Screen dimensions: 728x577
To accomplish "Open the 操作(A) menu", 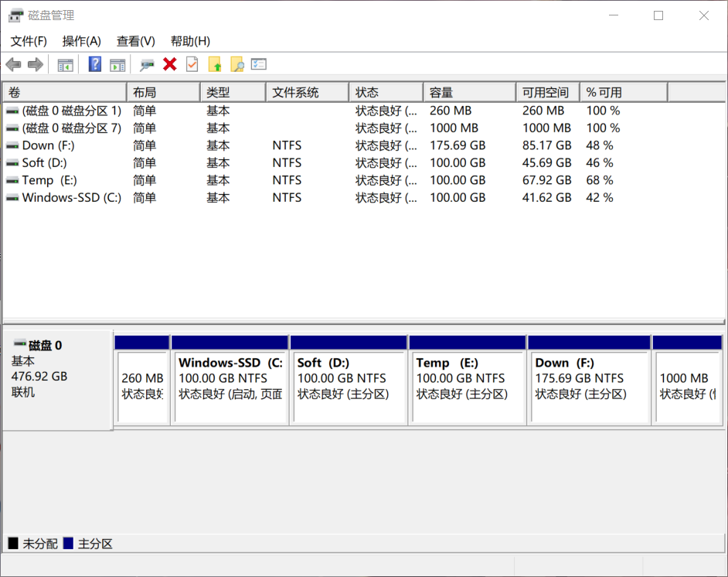I will [82, 41].
